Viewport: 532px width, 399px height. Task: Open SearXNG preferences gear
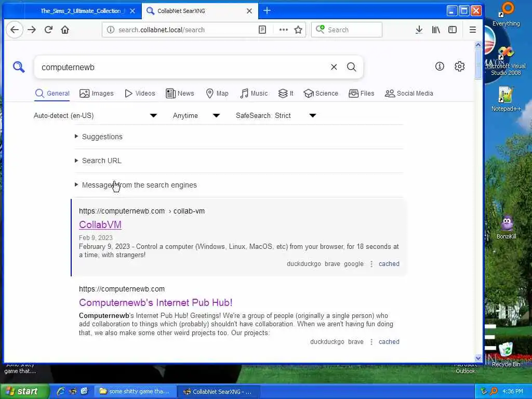pyautogui.click(x=459, y=66)
